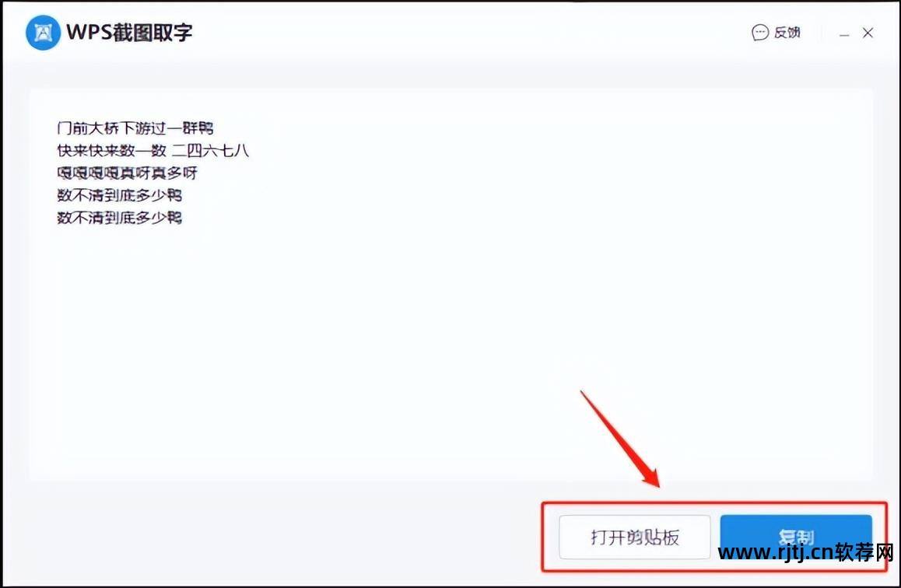Close the WPS截图取字 window

[868, 33]
